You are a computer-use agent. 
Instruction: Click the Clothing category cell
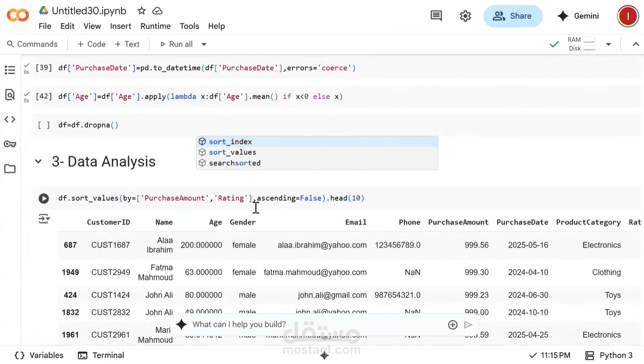pos(606,272)
